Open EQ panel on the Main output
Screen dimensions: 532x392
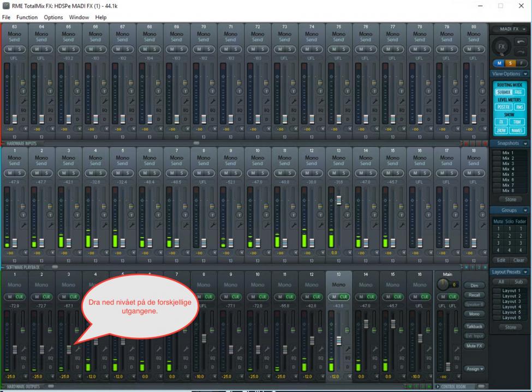point(456,358)
